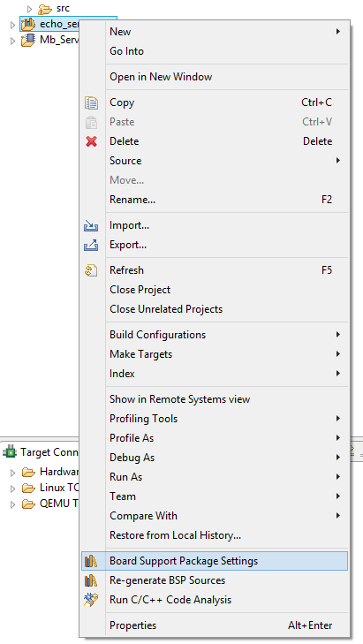Expand the Linux TCF target folder
Viewport: 363px width, 644px height.
click(x=12, y=489)
